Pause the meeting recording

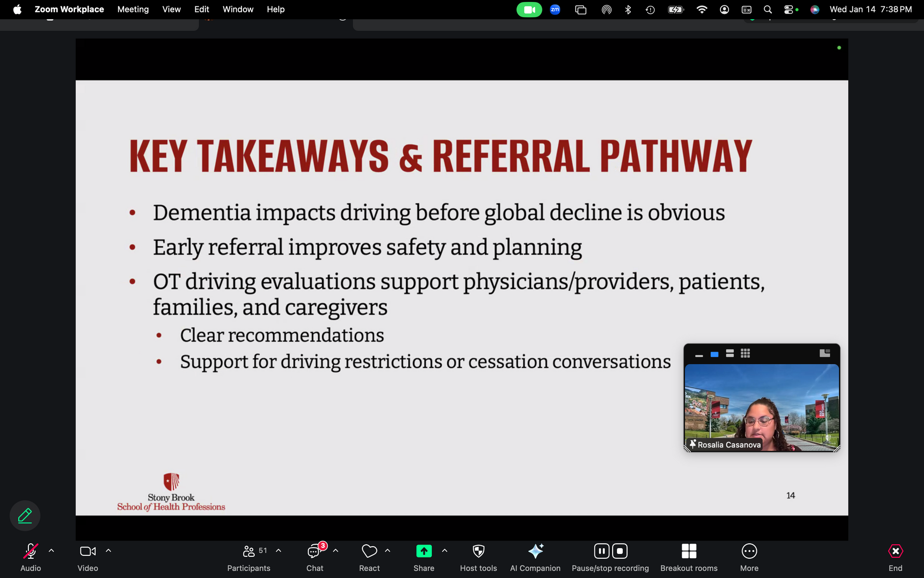tap(602, 551)
